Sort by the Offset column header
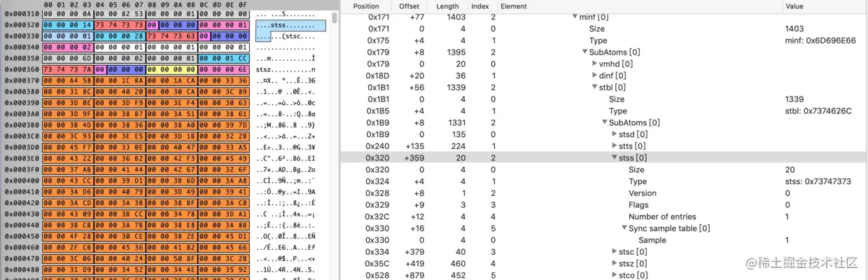Image resolution: width=868 pixels, height=280 pixels. [409, 6]
